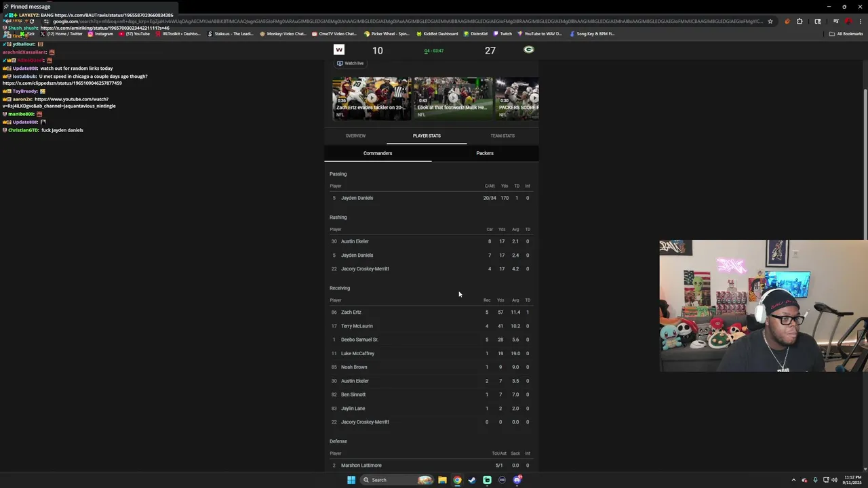Play the Malik footwork highlight video
Image resolution: width=868 pixels, height=488 pixels.
click(453, 98)
